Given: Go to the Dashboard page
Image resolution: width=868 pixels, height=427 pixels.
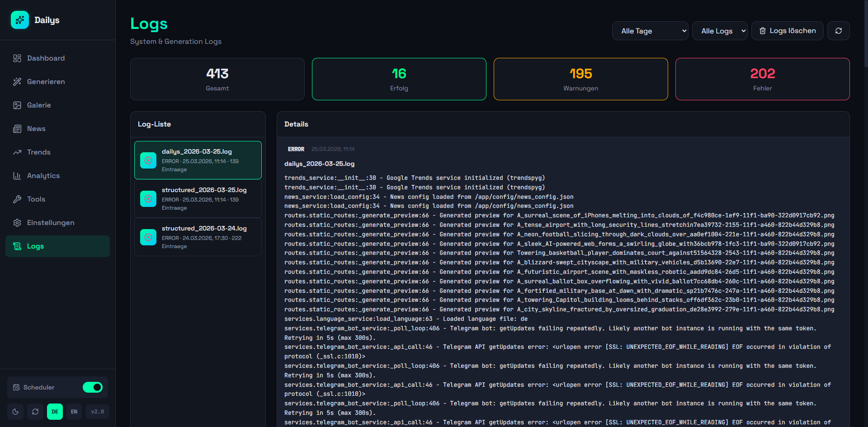Looking at the screenshot, I should 46,58.
